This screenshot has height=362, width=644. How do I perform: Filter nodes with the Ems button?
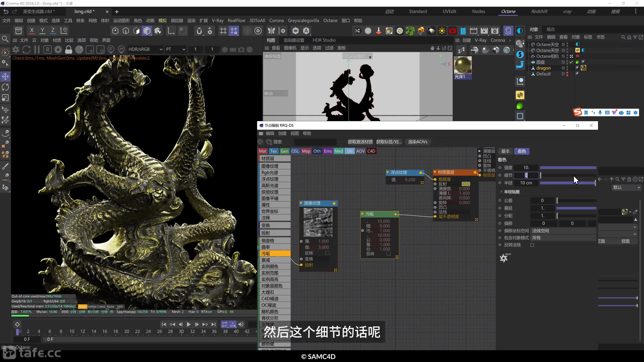pyautogui.click(x=328, y=151)
